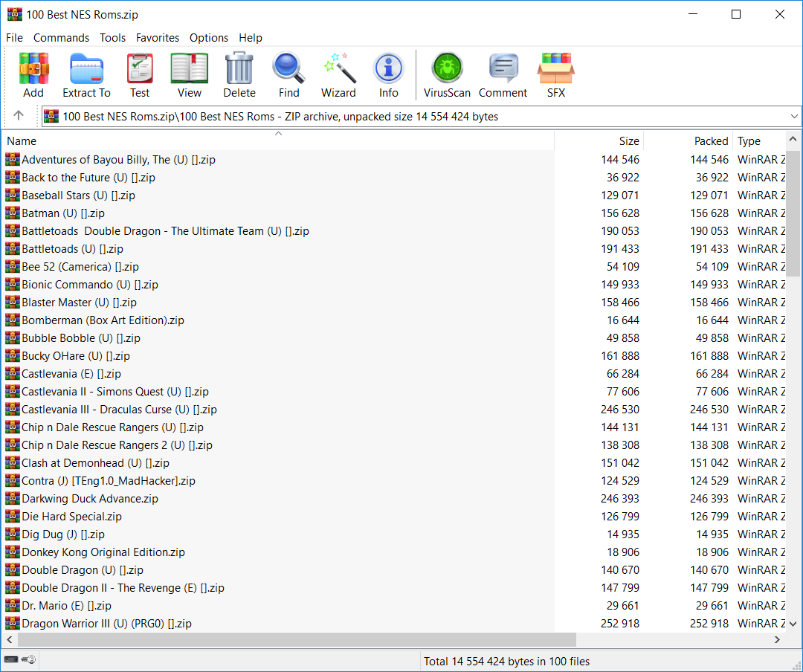Click icon of Blaster Master (U) [].zip
Viewport: 803px width, 672px height.
tap(13, 302)
